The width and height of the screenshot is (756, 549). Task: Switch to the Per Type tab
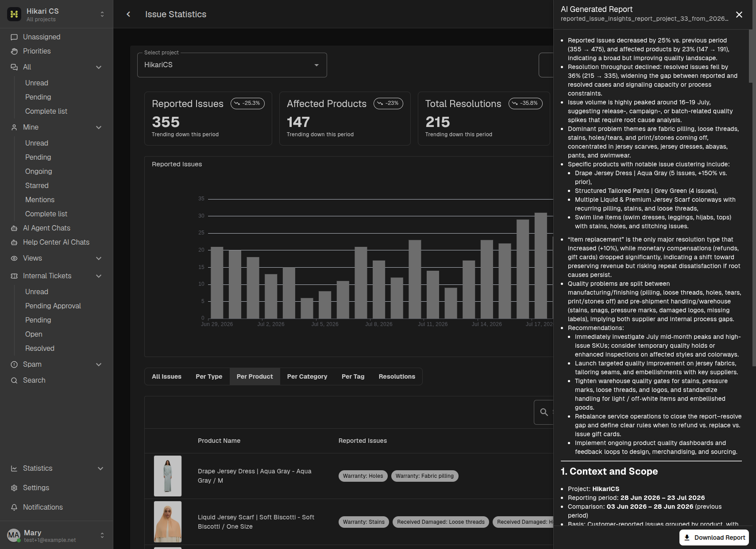pyautogui.click(x=209, y=376)
